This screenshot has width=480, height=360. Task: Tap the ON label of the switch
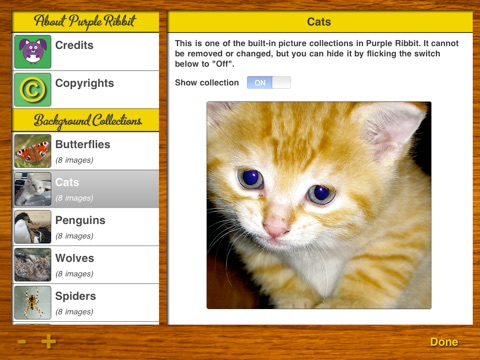(x=260, y=83)
